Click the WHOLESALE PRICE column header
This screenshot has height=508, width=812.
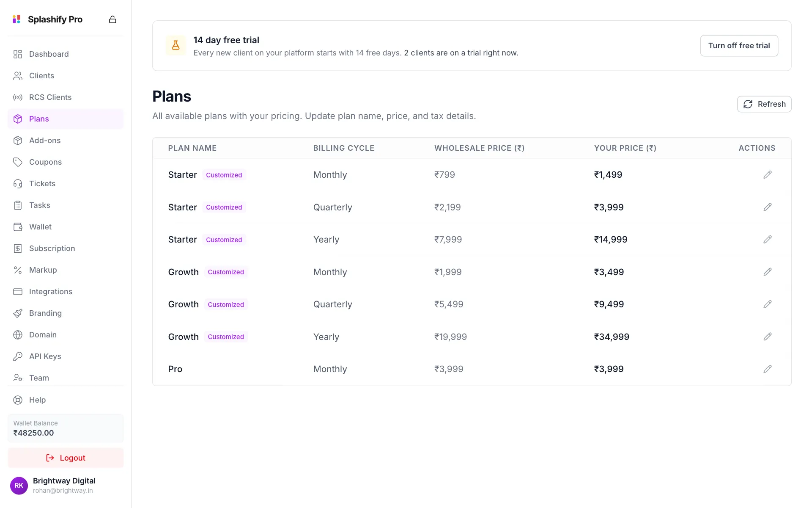479,148
